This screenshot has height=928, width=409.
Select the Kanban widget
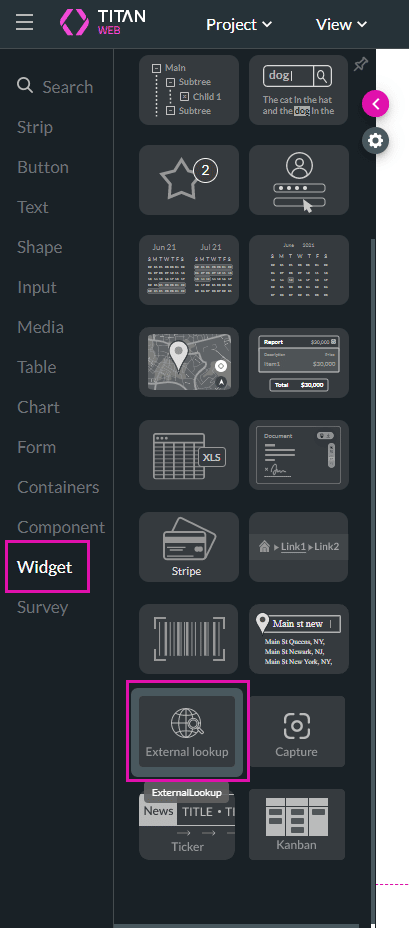click(x=297, y=824)
